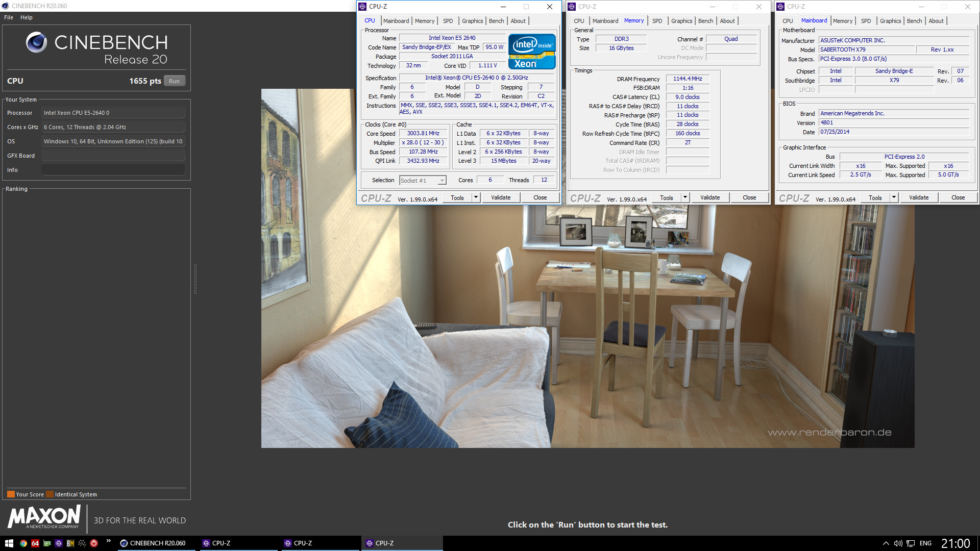Click the right CPU-Z Mainboard window title icon
Screen dimensions: 980x551
pos(780,7)
